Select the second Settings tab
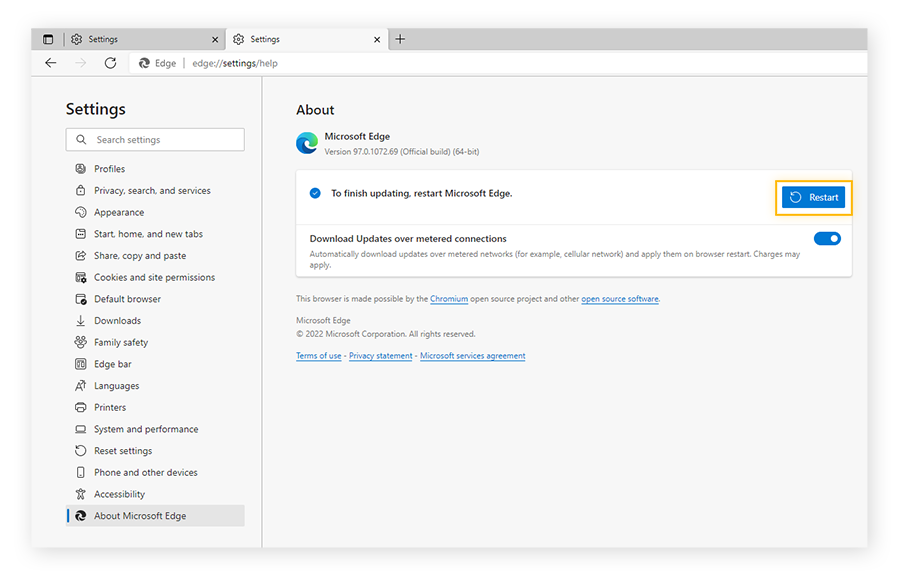Viewport: 900px width, 578px height. [x=307, y=39]
